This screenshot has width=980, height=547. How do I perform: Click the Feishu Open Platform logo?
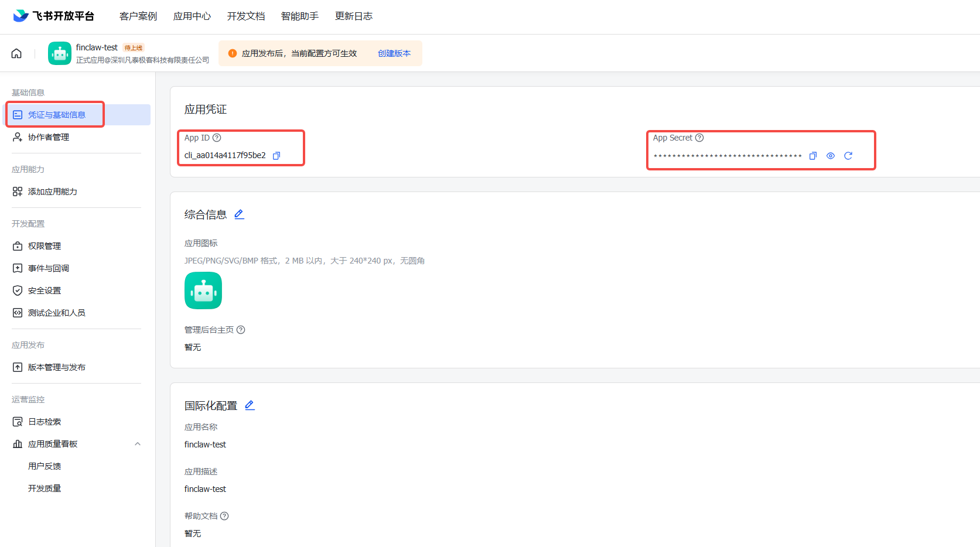coord(53,16)
